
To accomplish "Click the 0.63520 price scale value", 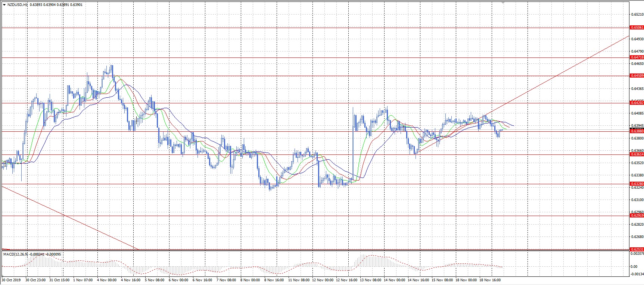I will click(637, 163).
